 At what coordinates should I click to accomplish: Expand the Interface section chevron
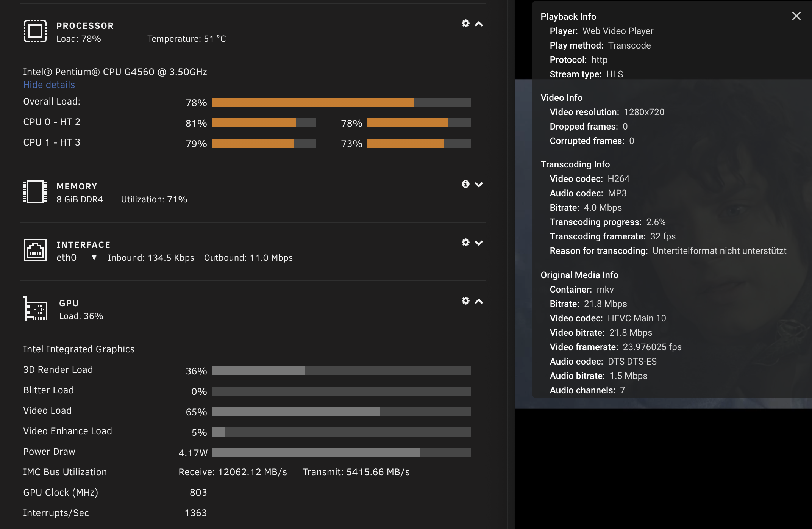coord(479,243)
